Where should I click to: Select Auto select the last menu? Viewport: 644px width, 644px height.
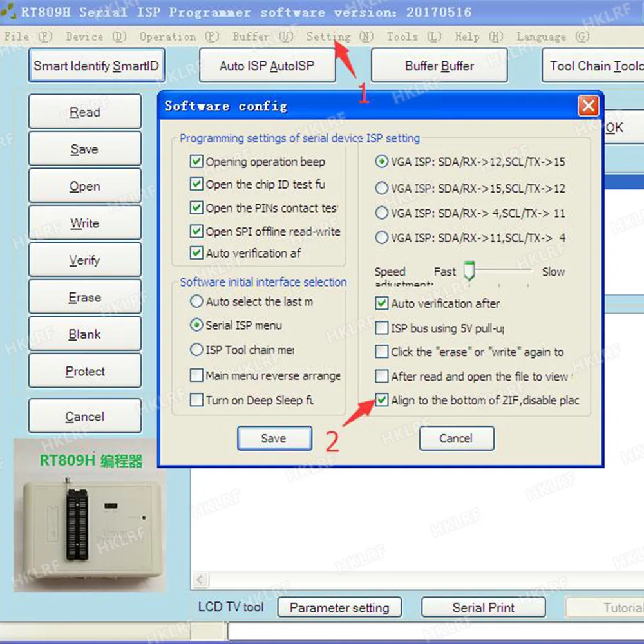point(196,301)
